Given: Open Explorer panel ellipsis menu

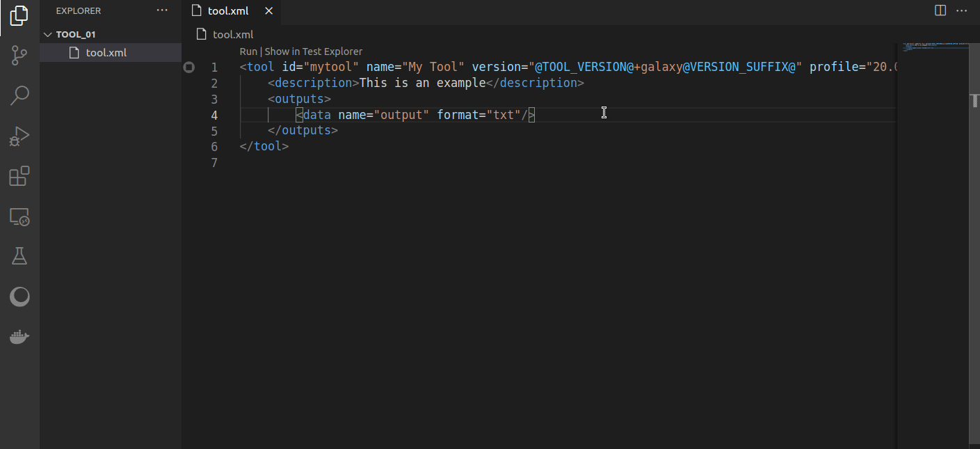Looking at the screenshot, I should pyautogui.click(x=162, y=10).
